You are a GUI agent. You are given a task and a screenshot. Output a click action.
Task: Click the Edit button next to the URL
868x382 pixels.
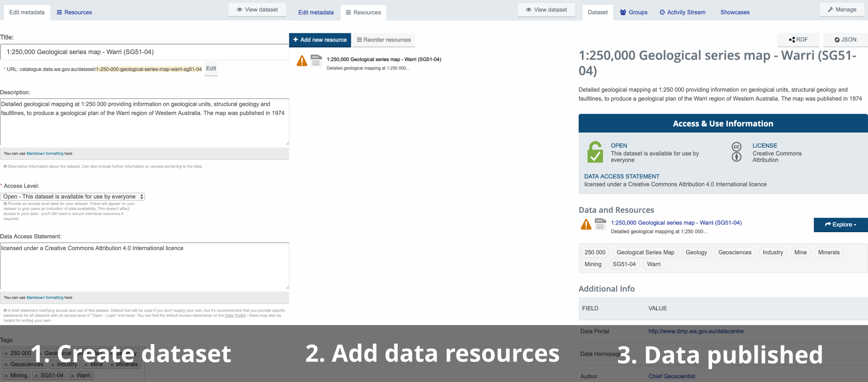pos(211,68)
